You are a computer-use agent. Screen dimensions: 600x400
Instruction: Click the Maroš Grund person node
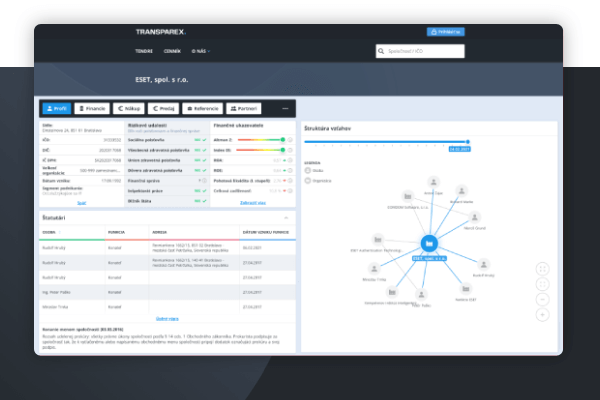pos(474,217)
